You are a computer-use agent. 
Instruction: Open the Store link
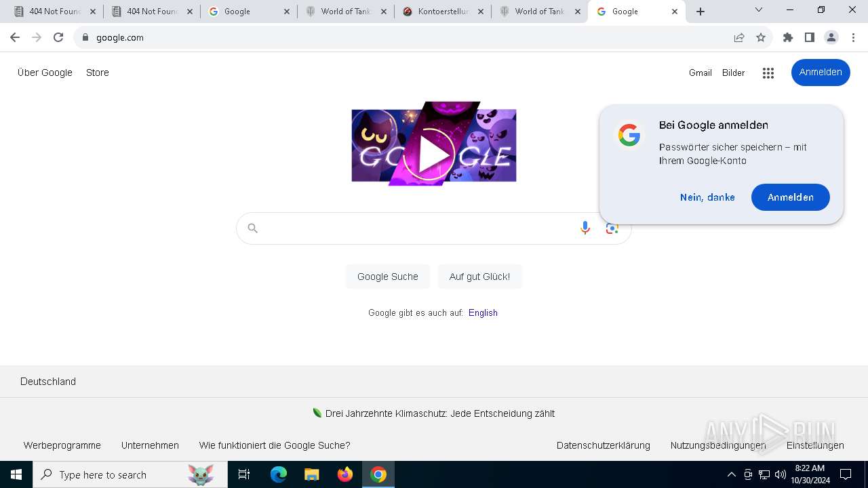point(98,73)
